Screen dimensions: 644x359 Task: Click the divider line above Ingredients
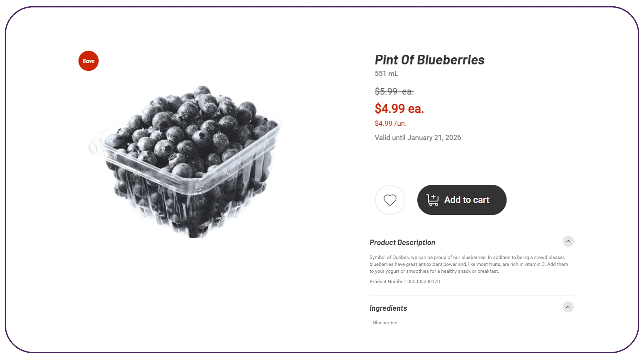[x=471, y=296]
